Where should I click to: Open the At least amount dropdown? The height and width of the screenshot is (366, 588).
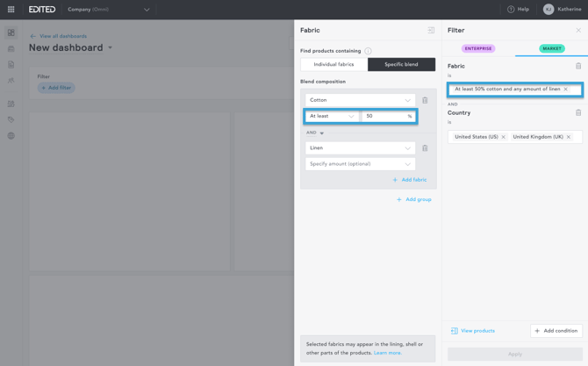point(332,116)
